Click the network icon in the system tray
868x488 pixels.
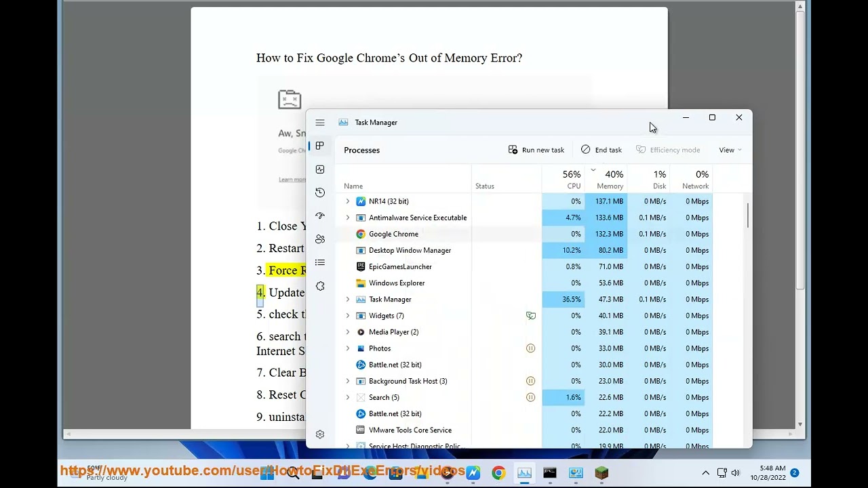[722, 473]
